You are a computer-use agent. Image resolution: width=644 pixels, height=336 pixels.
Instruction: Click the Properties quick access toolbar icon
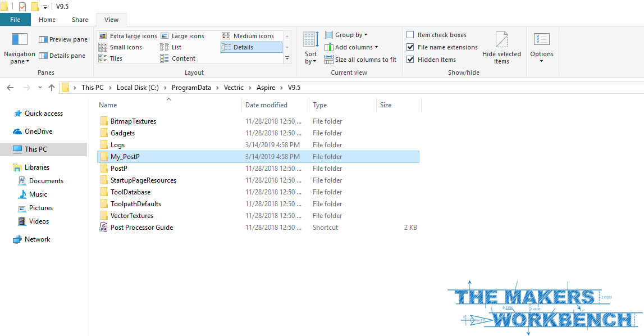coord(22,7)
